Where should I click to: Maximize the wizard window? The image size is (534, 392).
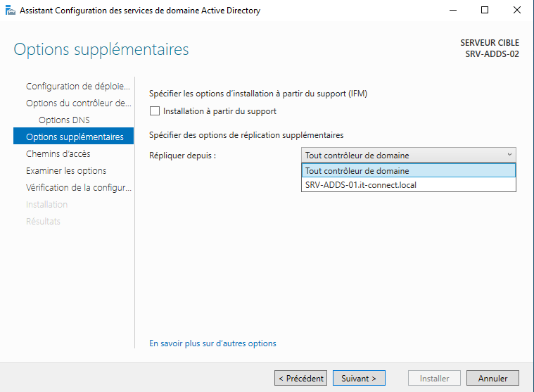pyautogui.click(x=485, y=10)
